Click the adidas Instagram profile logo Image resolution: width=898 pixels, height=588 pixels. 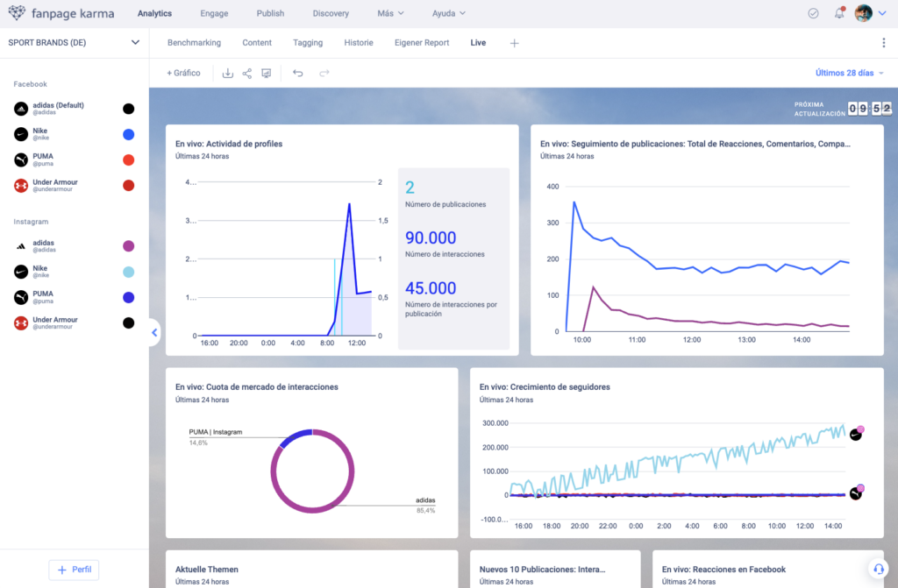21,246
